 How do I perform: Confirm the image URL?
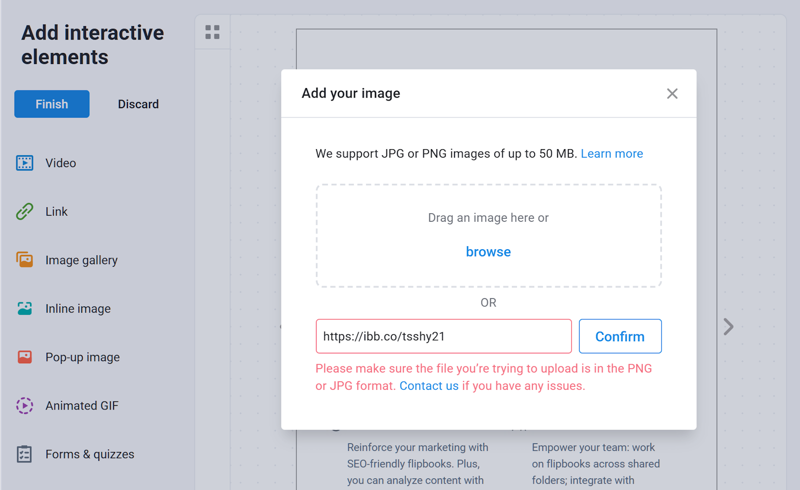coord(620,336)
